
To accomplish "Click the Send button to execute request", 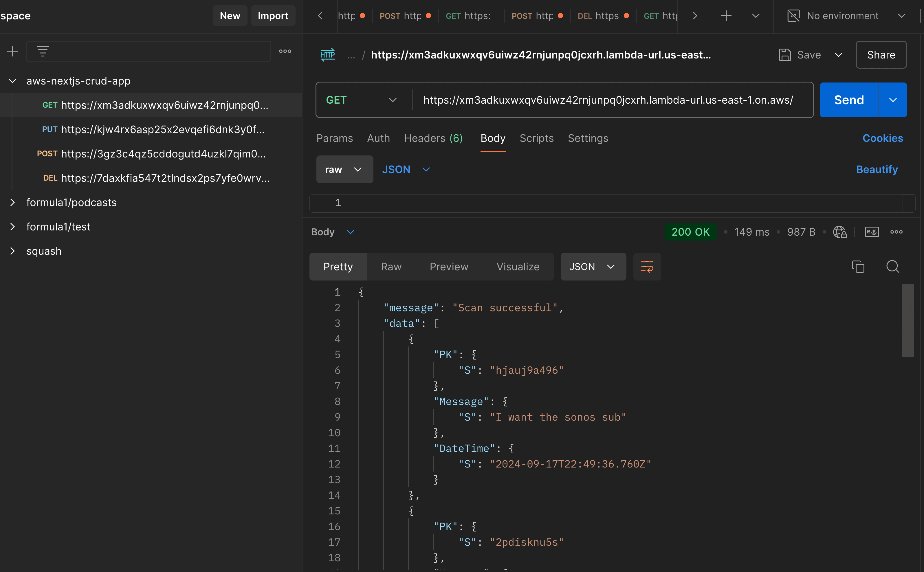I will click(x=849, y=100).
